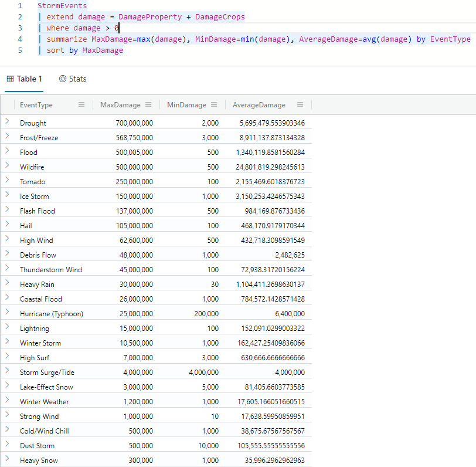Viewport: 476px width, 467px height.
Task: Open the MaxDamage column menu icon
Action: (x=148, y=104)
